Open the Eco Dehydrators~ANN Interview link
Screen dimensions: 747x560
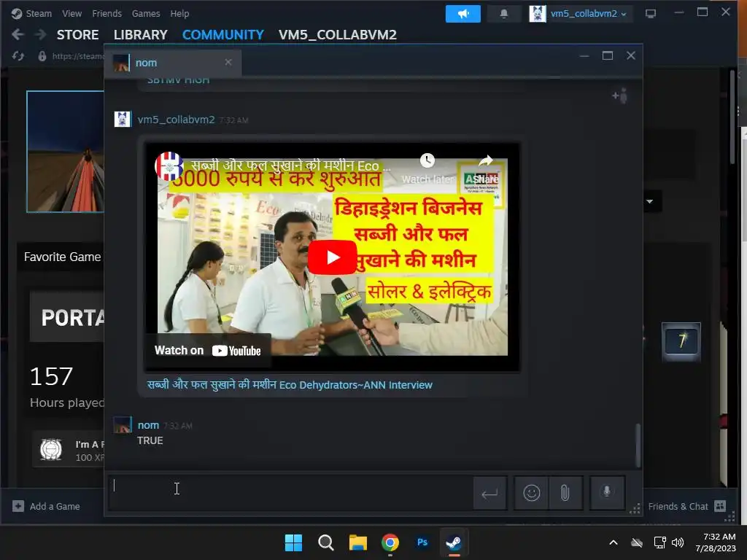(x=290, y=385)
